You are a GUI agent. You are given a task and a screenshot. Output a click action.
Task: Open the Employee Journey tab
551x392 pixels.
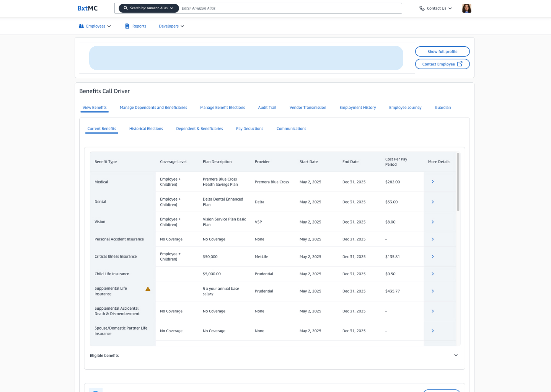[405, 108]
